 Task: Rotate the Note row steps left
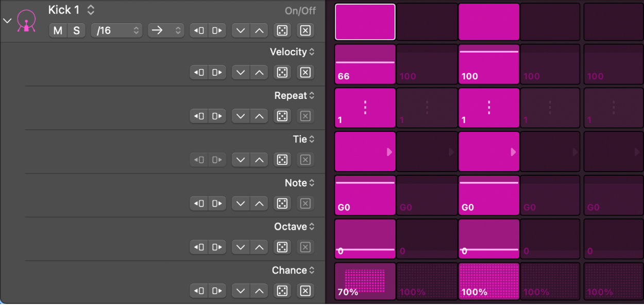pyautogui.click(x=198, y=204)
